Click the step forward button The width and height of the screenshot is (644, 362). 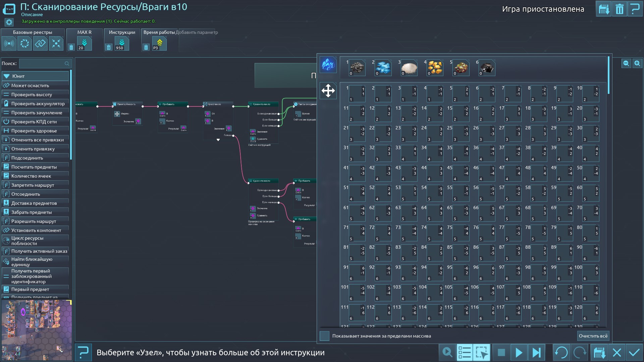[536, 353]
